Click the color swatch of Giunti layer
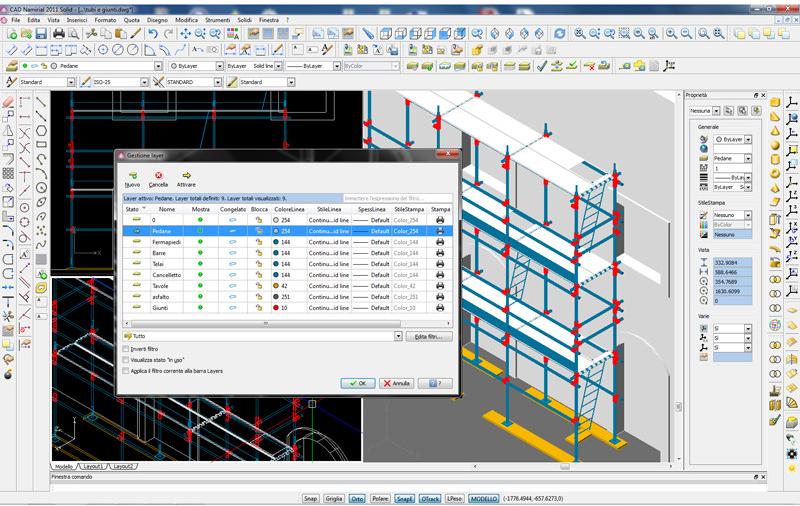Viewport: 800px width, 506px height. pyautogui.click(x=274, y=308)
